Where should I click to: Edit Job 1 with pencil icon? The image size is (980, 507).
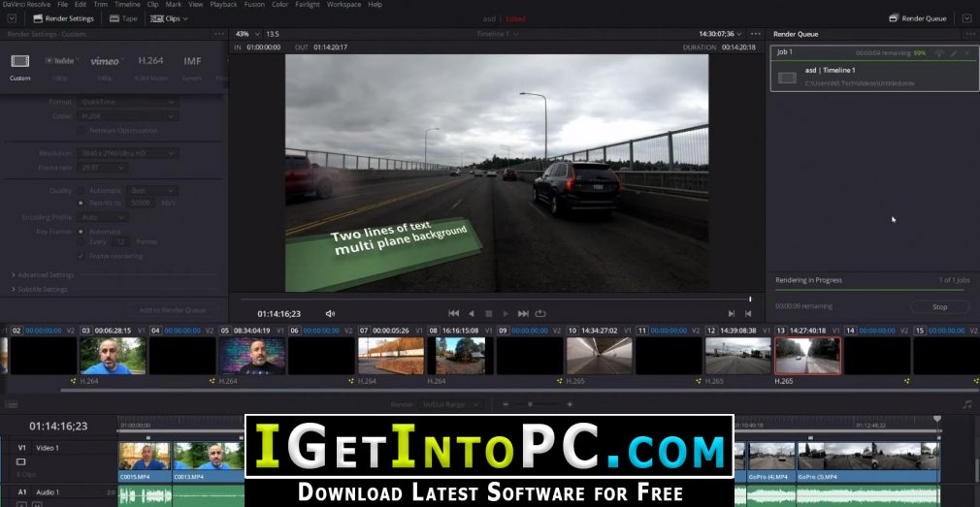point(954,53)
